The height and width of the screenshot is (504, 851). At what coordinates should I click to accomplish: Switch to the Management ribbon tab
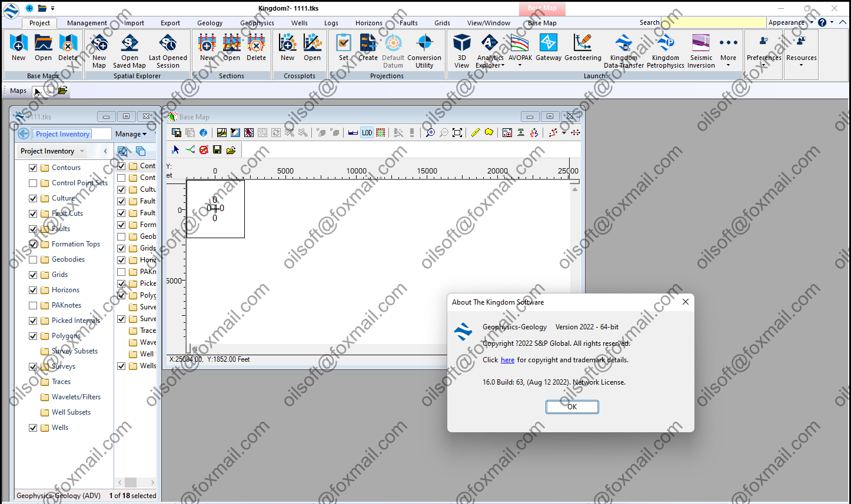(87, 23)
